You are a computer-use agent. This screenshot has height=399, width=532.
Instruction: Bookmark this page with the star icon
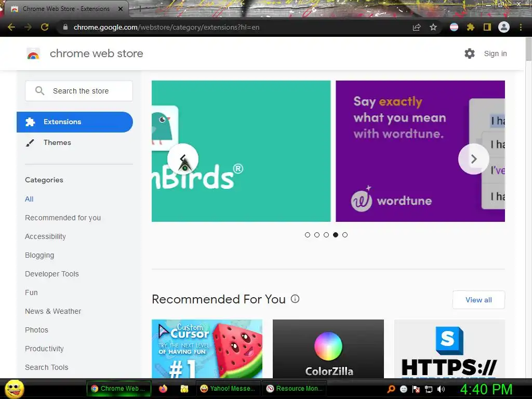pos(433,27)
